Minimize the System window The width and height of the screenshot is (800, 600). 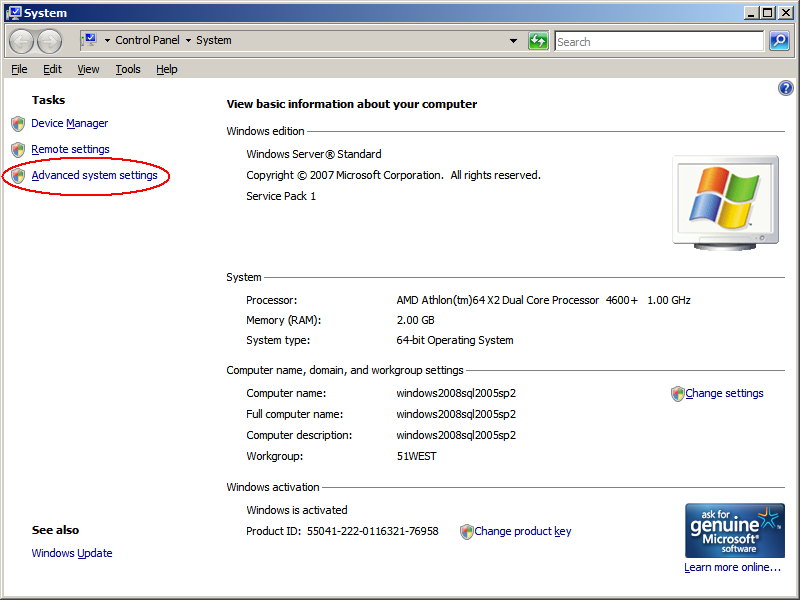click(x=750, y=13)
